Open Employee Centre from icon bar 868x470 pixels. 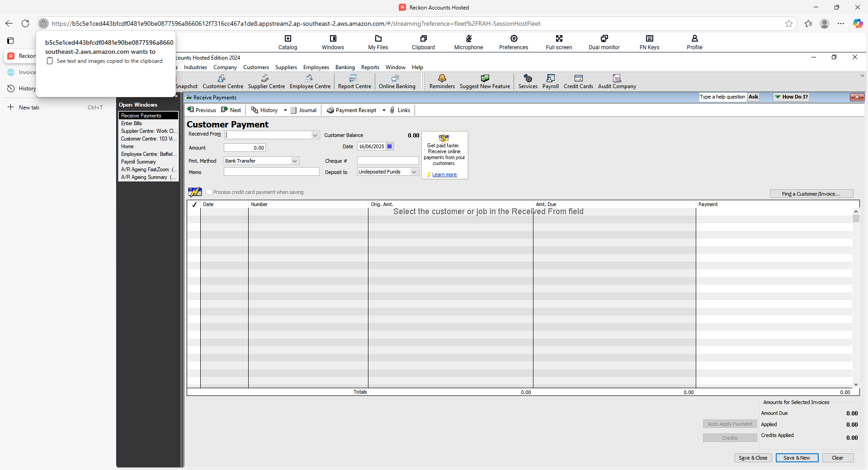click(310, 82)
